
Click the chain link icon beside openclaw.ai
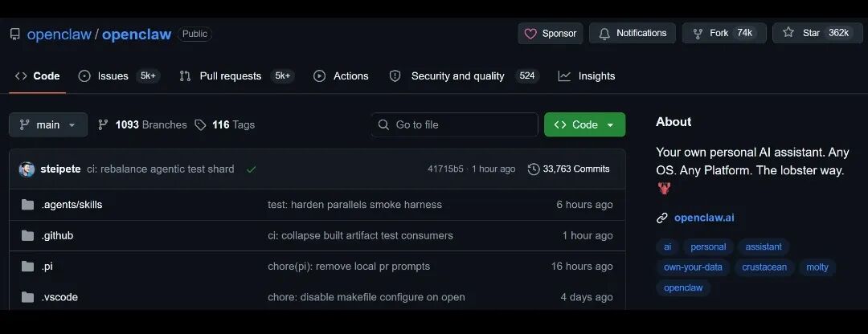click(662, 218)
